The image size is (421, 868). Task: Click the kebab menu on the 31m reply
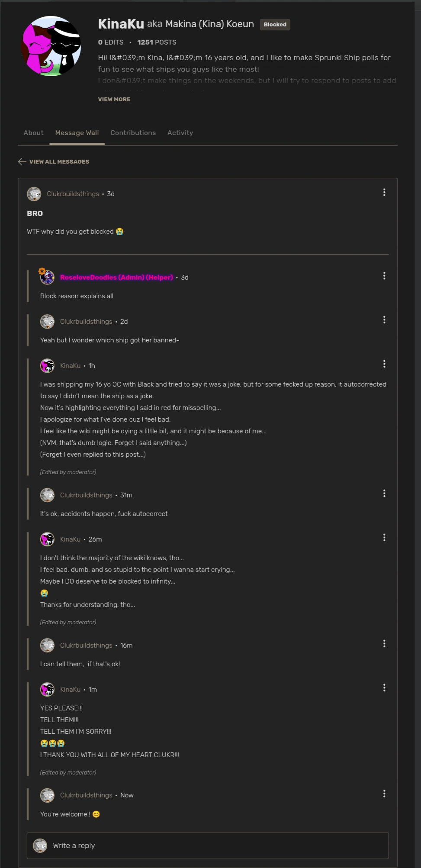[x=384, y=494]
